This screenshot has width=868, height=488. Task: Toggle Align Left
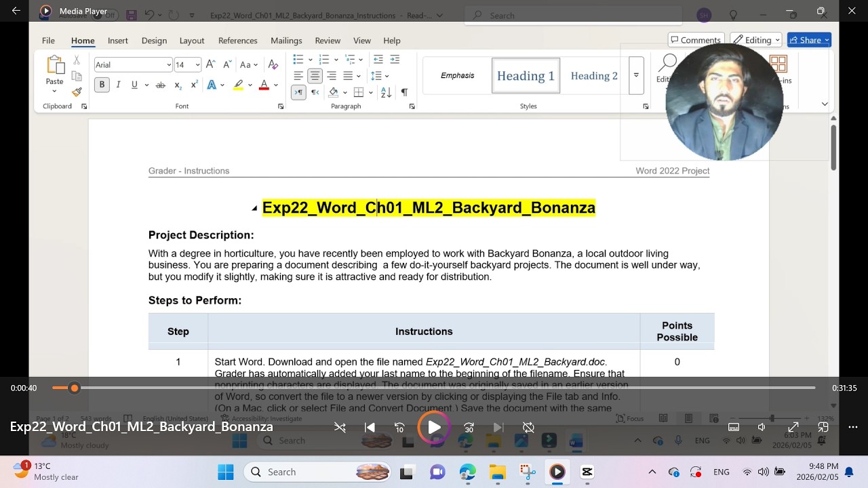click(298, 76)
